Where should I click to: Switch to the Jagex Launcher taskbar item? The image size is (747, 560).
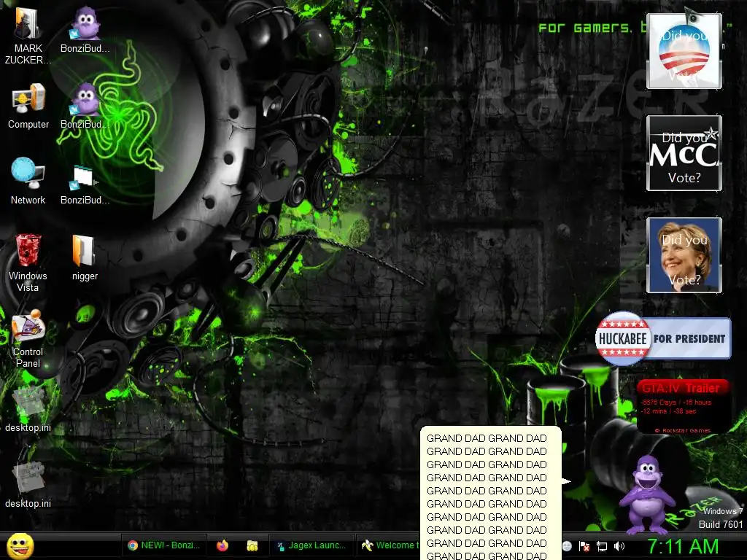click(311, 545)
